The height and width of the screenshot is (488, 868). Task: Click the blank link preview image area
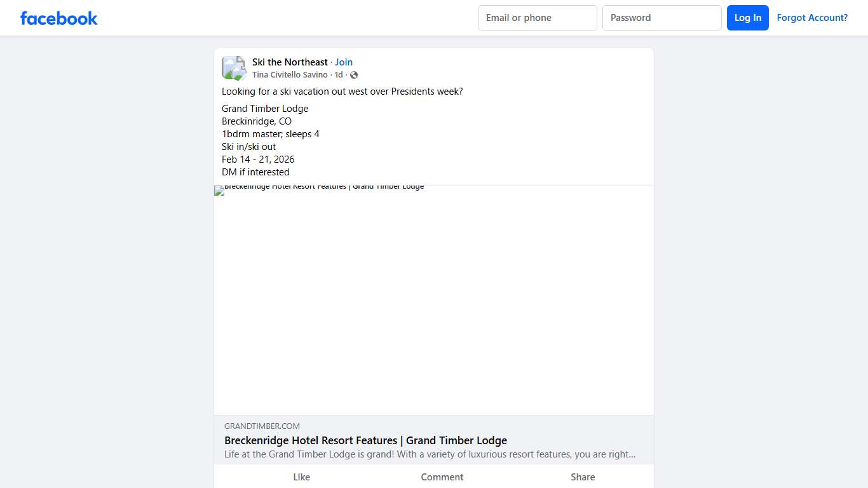433,305
